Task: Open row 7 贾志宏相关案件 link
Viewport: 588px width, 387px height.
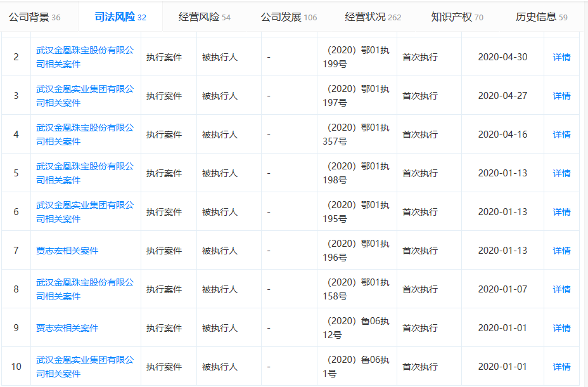Action: point(67,251)
